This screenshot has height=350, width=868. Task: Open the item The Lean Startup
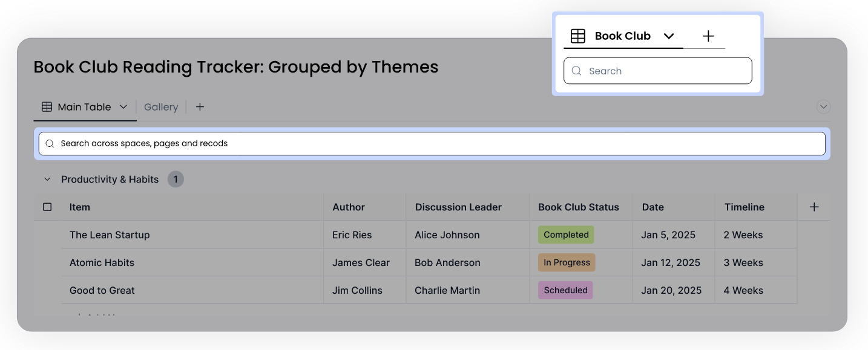point(110,235)
